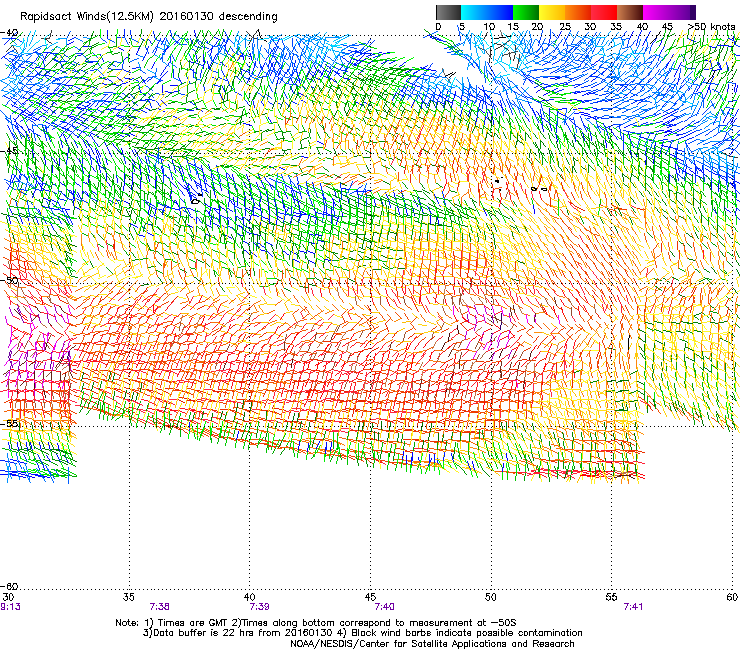
Task: Click the purple '9:13' pass time
Action: coord(10,607)
